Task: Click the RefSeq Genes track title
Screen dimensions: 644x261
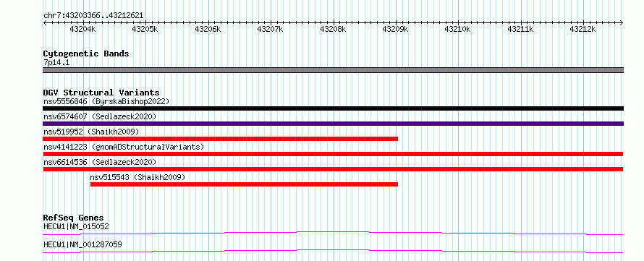Action: [x=74, y=218]
